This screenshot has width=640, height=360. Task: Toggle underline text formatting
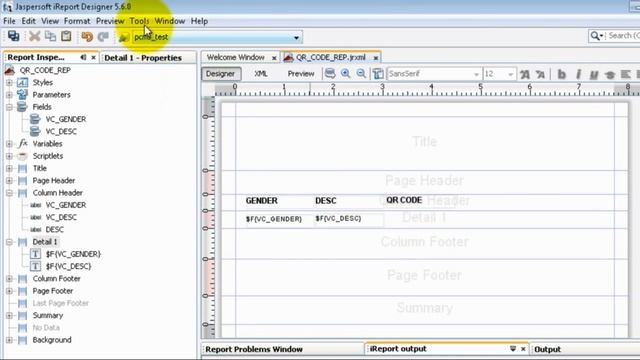point(593,74)
